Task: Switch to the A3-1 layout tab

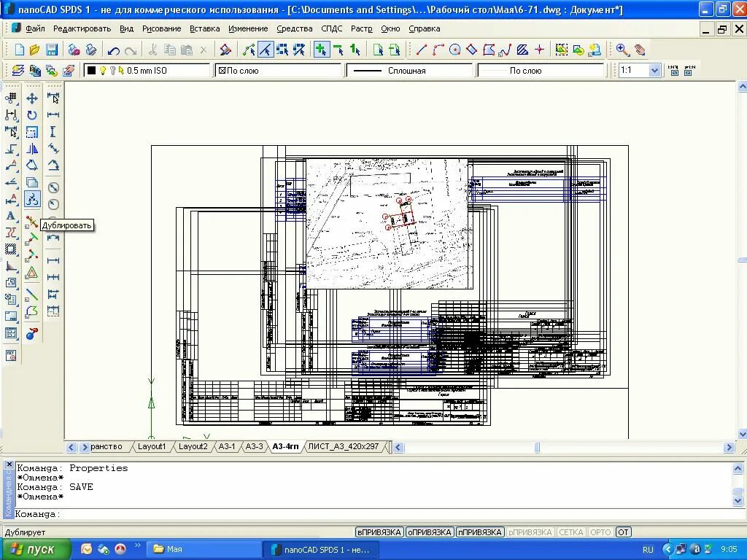Action: (x=227, y=447)
